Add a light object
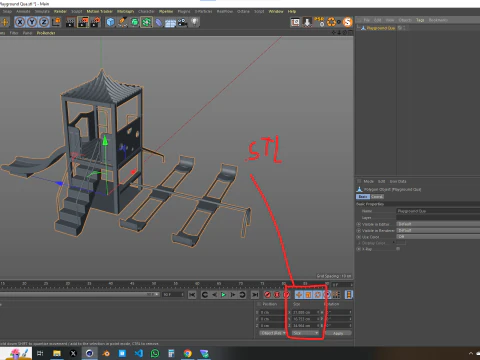 pyautogui.click(x=195, y=22)
